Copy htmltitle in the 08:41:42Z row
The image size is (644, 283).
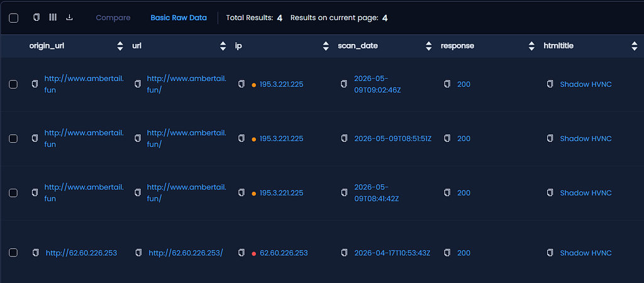coord(550,192)
